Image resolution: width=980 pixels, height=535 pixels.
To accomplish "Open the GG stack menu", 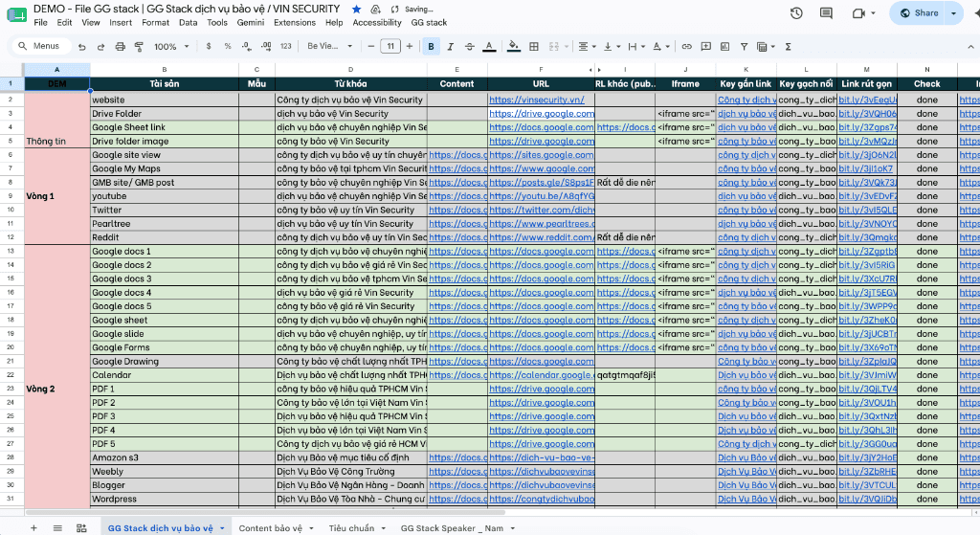I will point(429,23).
